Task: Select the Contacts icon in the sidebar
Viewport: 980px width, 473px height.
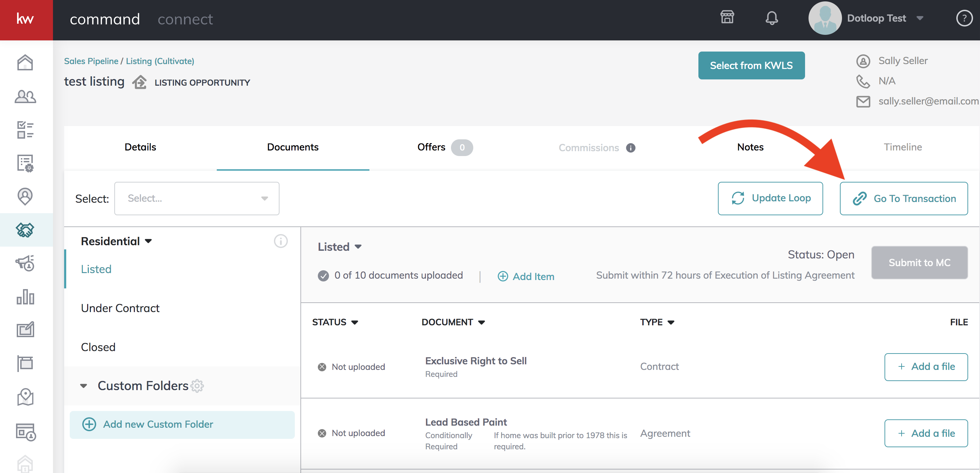Action: [x=25, y=96]
